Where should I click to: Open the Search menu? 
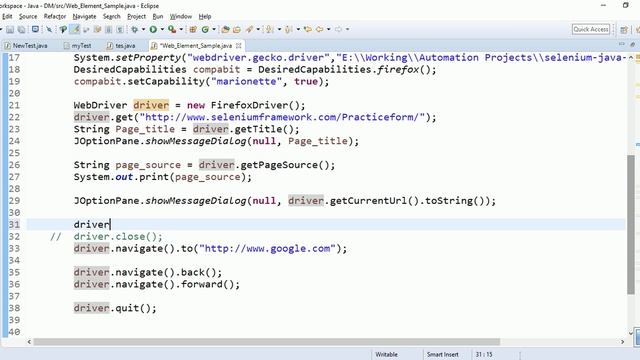[x=111, y=16]
